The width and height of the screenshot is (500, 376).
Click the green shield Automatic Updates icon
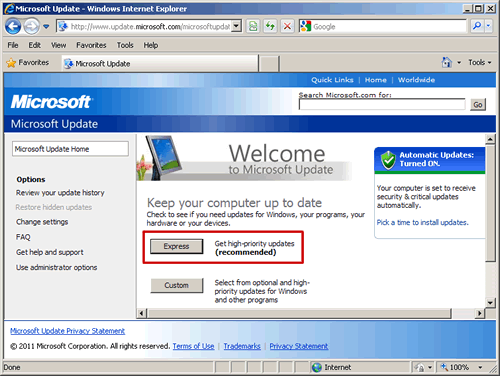tap(388, 160)
